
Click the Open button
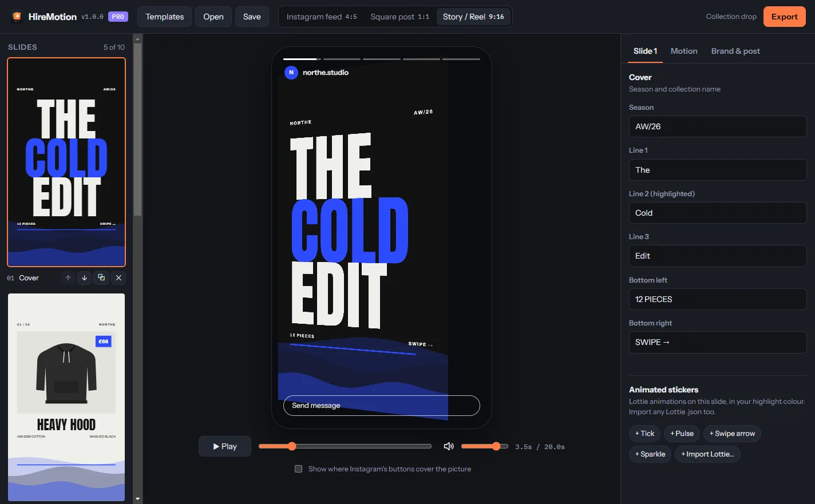point(213,17)
